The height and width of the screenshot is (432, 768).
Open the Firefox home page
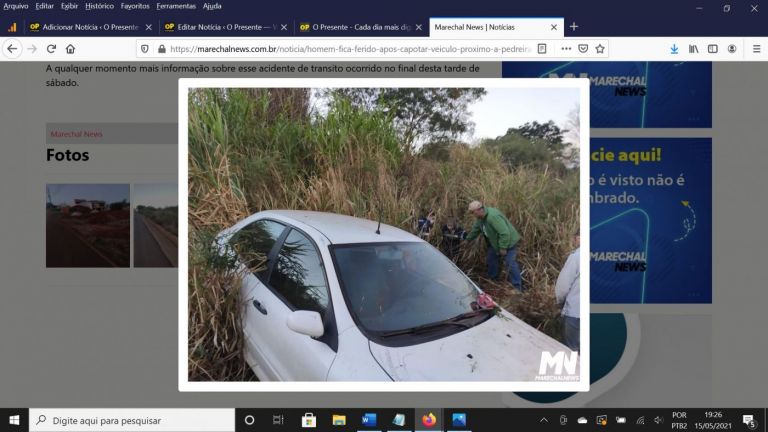(x=71, y=49)
